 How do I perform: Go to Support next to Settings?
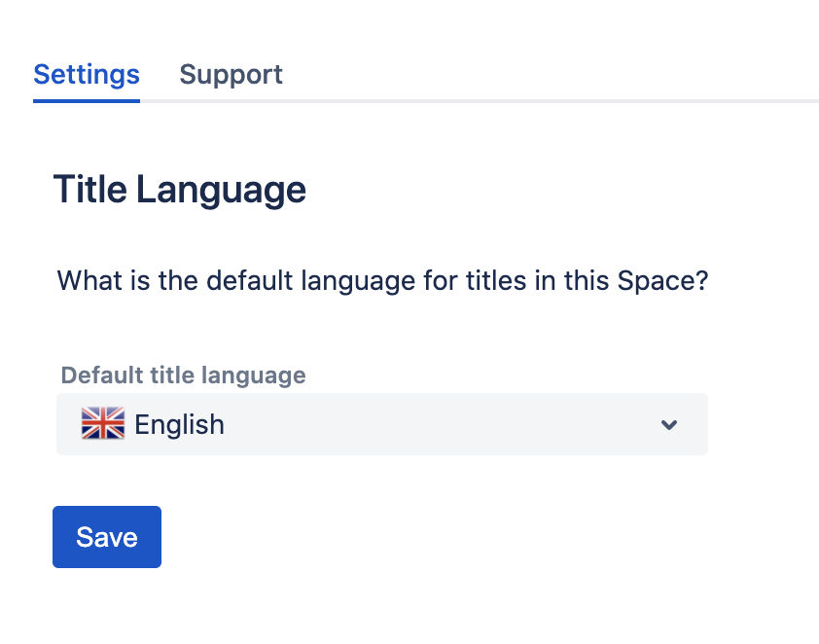click(x=231, y=75)
